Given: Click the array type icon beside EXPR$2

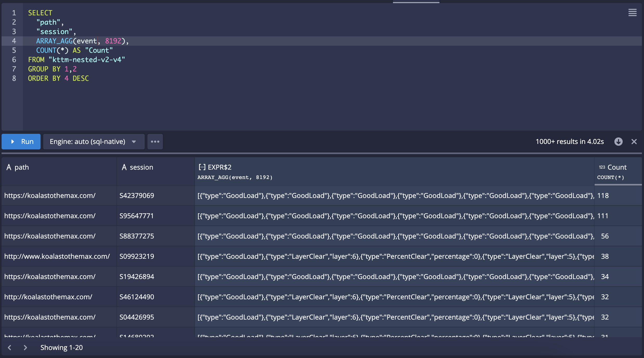Looking at the screenshot, I should click(202, 167).
